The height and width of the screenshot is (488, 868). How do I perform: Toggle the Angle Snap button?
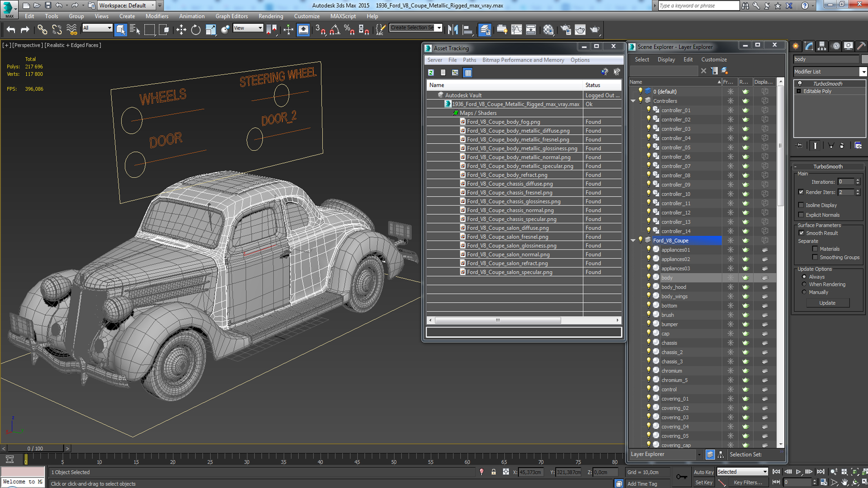(x=335, y=30)
